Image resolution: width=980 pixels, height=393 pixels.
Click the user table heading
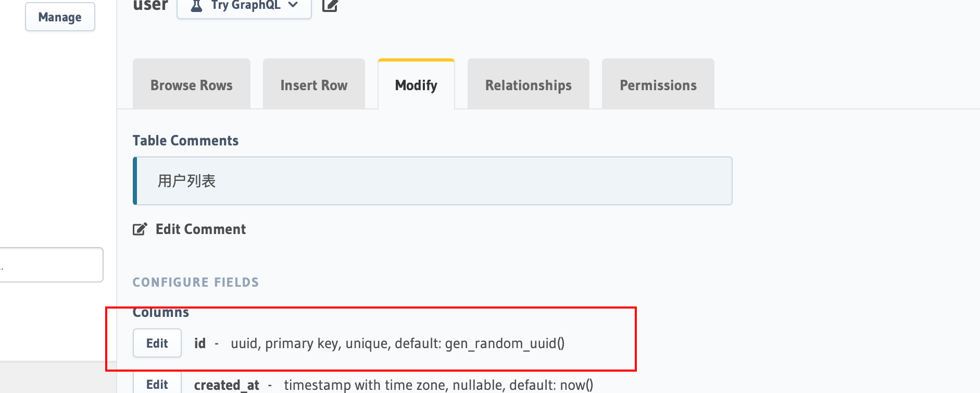coord(150,5)
